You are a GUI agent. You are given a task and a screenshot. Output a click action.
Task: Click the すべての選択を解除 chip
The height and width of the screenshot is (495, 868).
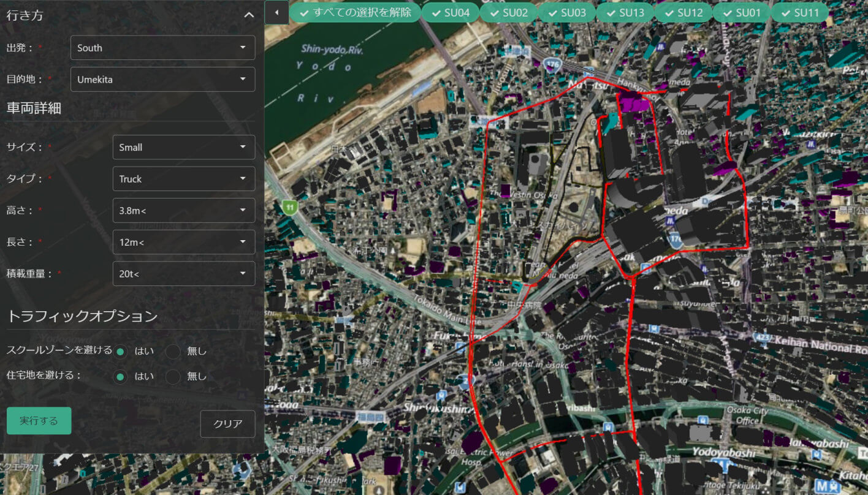pyautogui.click(x=356, y=12)
